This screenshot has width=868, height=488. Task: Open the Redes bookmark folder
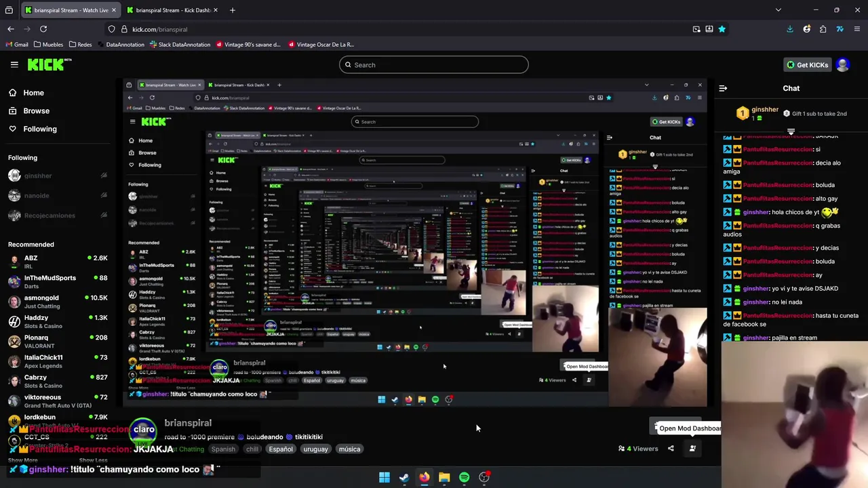[80, 45]
